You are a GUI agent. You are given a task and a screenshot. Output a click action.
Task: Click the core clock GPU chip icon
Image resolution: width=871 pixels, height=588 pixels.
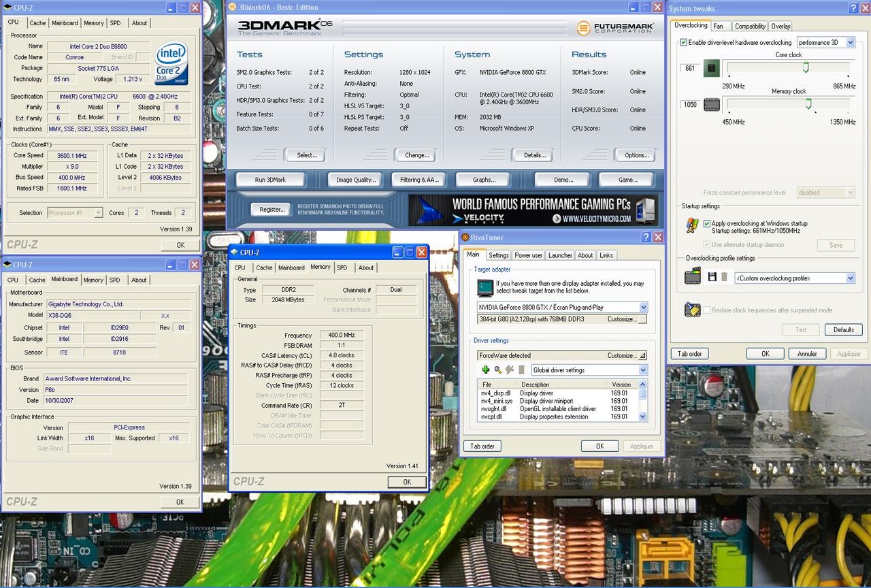pyautogui.click(x=712, y=68)
